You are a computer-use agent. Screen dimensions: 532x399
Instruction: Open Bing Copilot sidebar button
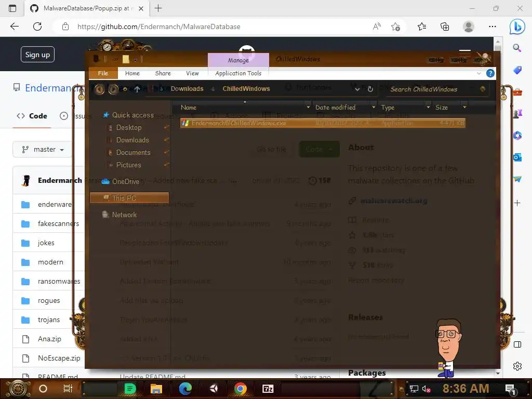point(517,26)
